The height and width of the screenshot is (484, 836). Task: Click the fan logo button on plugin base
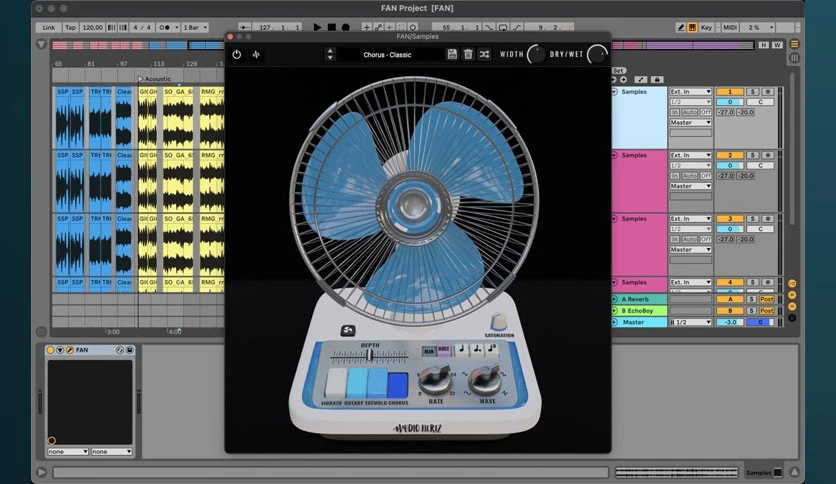coord(348,330)
